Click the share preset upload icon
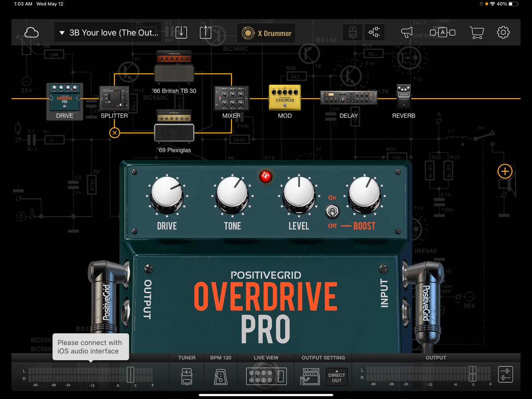This screenshot has width=532, height=399. 206,33
